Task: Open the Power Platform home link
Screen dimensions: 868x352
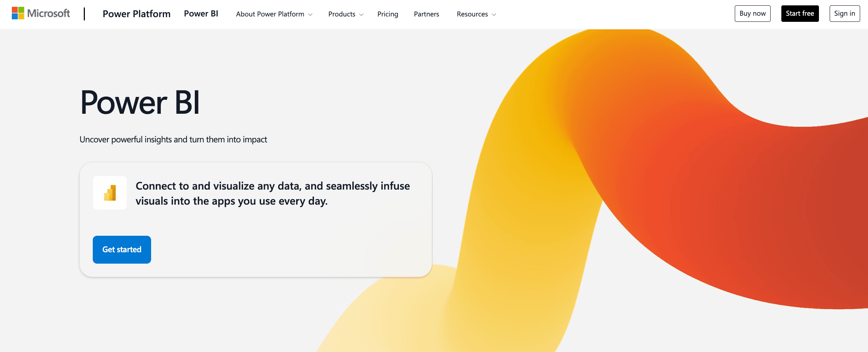Action: pos(136,14)
